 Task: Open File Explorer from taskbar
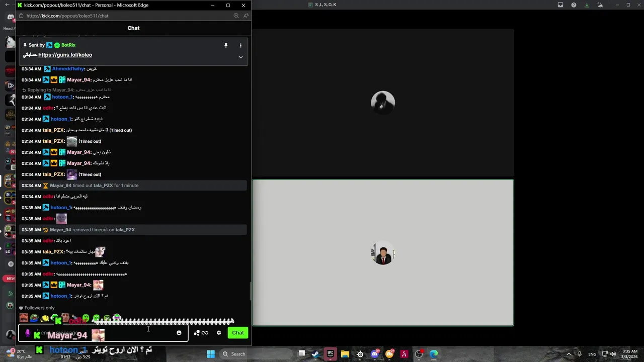345,354
